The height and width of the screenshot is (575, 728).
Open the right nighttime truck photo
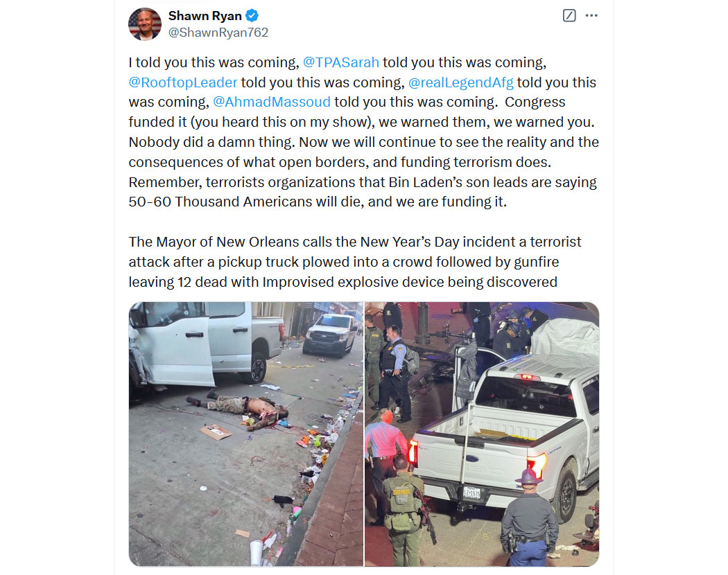[482, 434]
